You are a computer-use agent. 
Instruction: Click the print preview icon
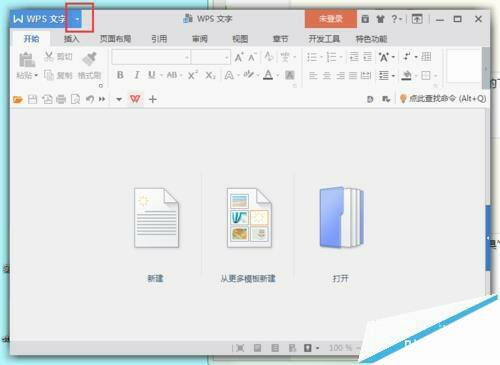(x=76, y=99)
